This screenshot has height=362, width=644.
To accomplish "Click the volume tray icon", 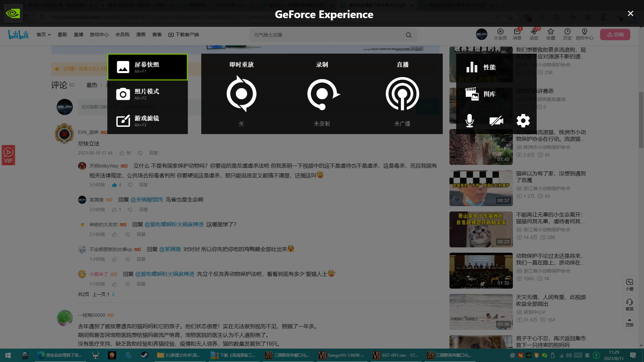I will [569, 355].
